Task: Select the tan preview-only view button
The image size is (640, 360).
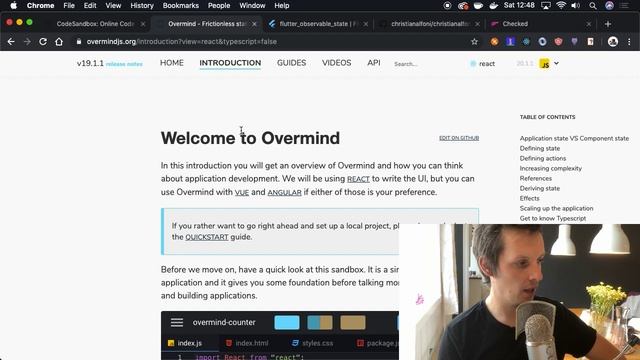Action: pyautogui.click(x=353, y=322)
